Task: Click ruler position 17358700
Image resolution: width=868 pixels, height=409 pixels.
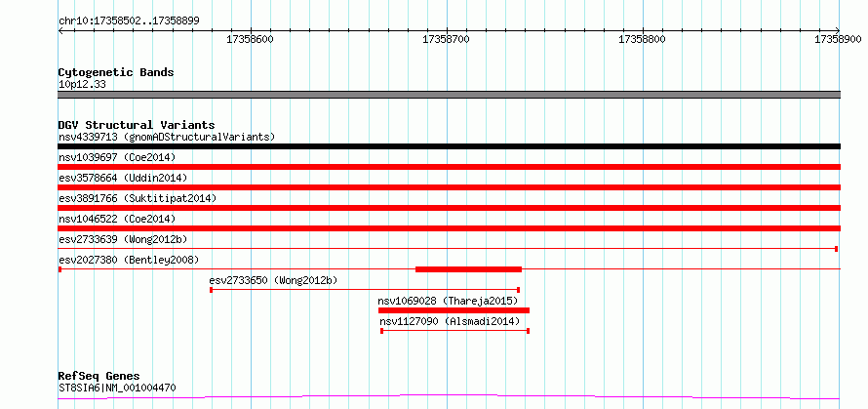Action: pyautogui.click(x=447, y=39)
